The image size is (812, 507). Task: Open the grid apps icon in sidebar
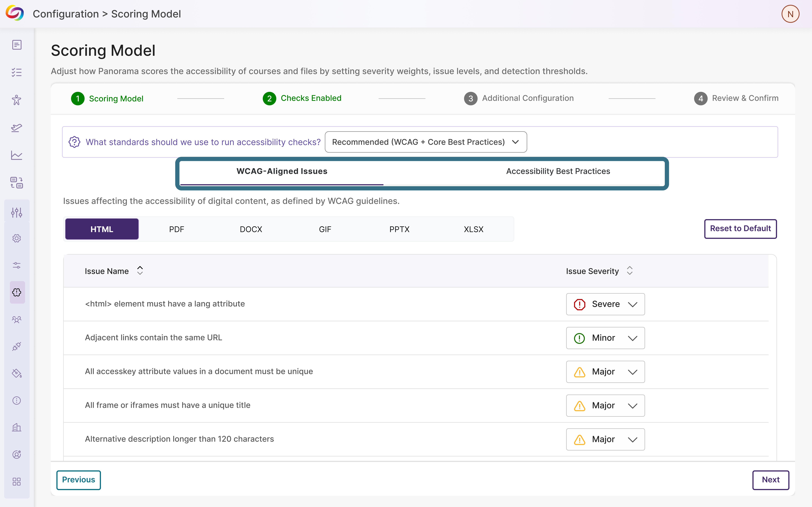pyautogui.click(x=17, y=482)
